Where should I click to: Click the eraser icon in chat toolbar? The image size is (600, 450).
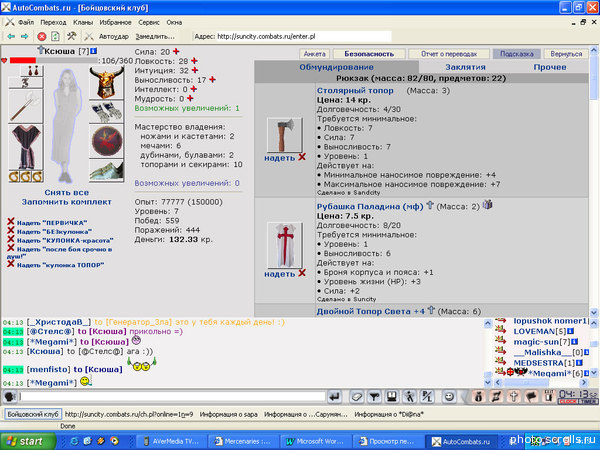356,397
